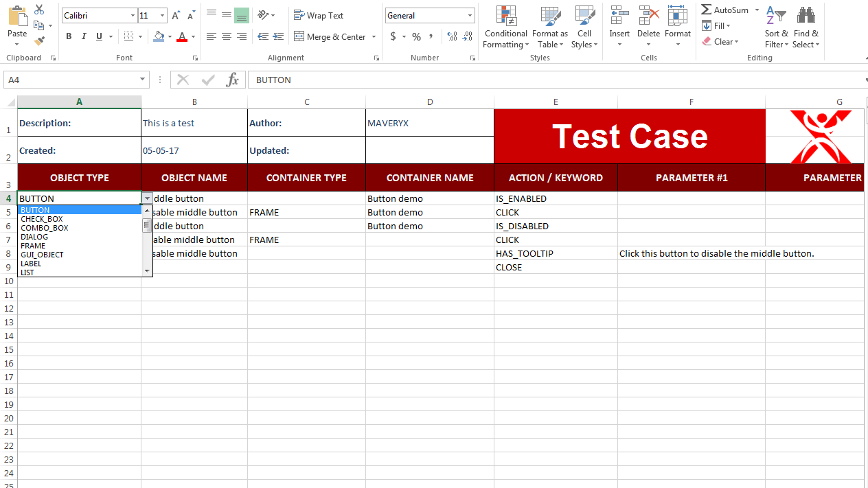The height and width of the screenshot is (488, 868).
Task: Open the Fill Color dropdown arrow
Action: (x=169, y=36)
